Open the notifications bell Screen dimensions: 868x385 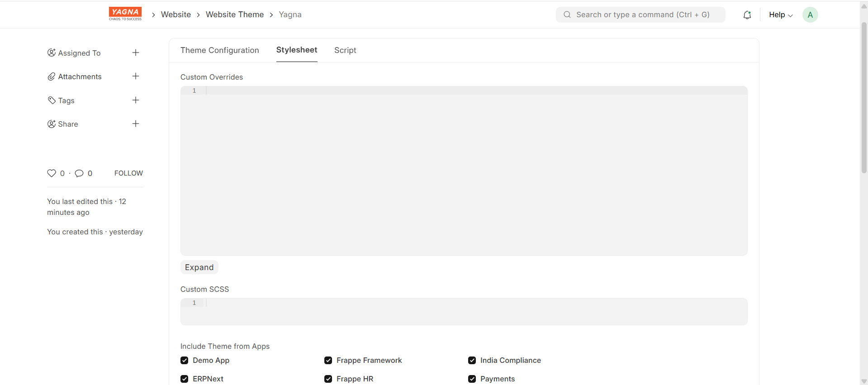[x=747, y=15]
